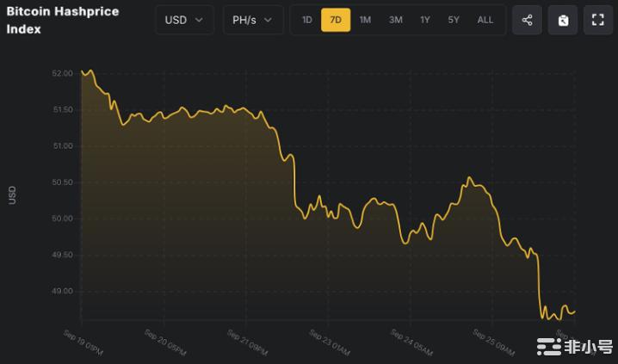The height and width of the screenshot is (364, 618).
Task: Select the 1D time range
Action: click(x=307, y=20)
